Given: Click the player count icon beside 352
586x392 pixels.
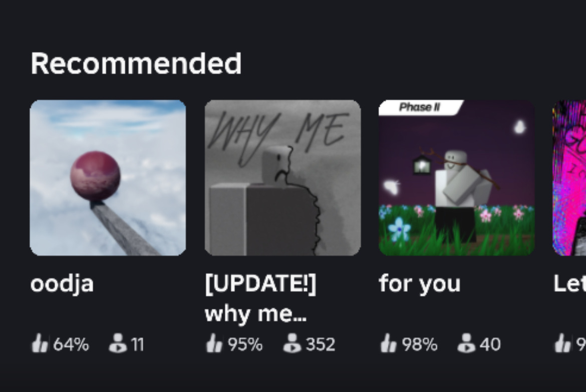Looking at the screenshot, I should 292,343.
